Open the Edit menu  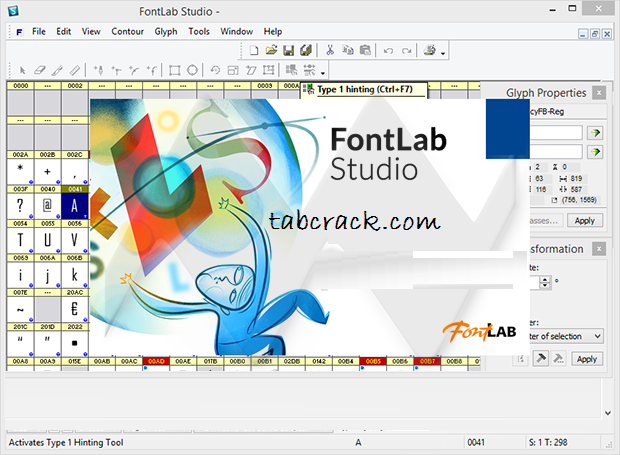[x=63, y=32]
